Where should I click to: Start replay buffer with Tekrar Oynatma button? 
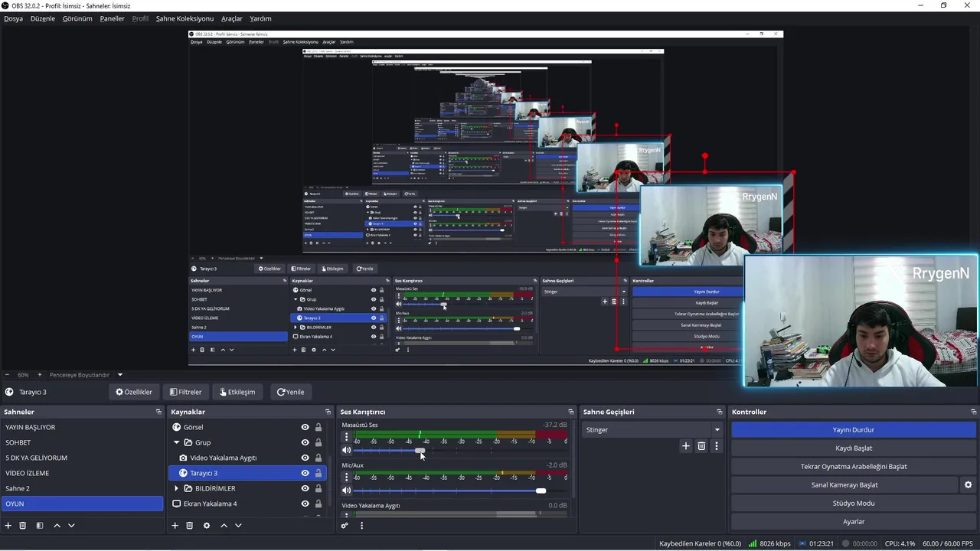coord(854,467)
